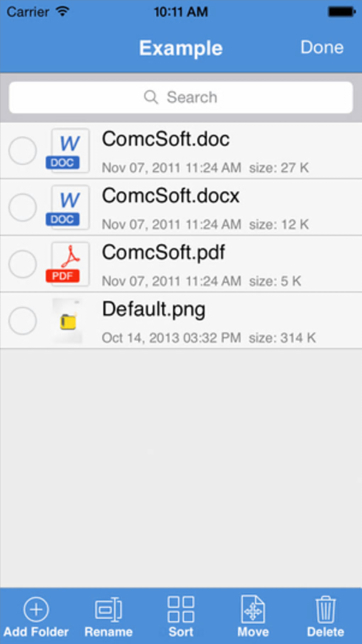Viewport: 362px width, 644px height.
Task: Tap the Default.png file name
Action: [x=154, y=309]
